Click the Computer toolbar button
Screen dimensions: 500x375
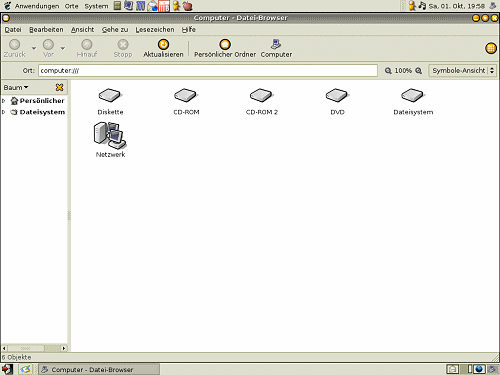(x=276, y=48)
